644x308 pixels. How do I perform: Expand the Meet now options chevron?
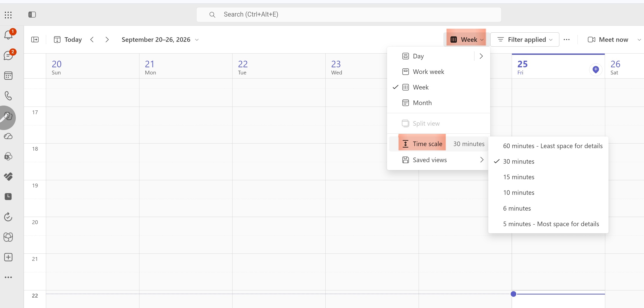pyautogui.click(x=639, y=40)
